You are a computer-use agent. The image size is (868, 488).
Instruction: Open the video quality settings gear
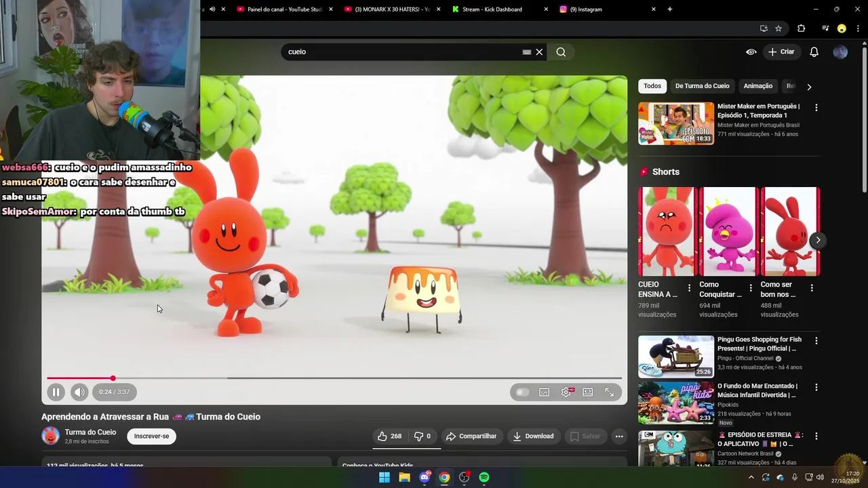click(566, 392)
